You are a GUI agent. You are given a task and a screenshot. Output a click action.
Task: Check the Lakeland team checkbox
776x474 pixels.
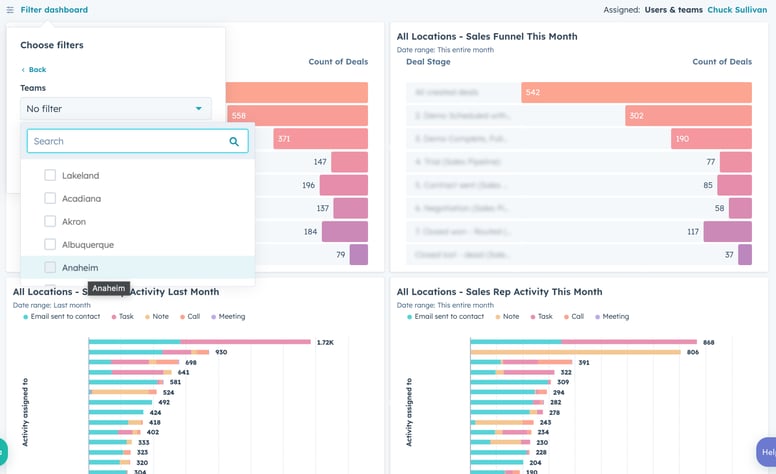[x=50, y=175]
